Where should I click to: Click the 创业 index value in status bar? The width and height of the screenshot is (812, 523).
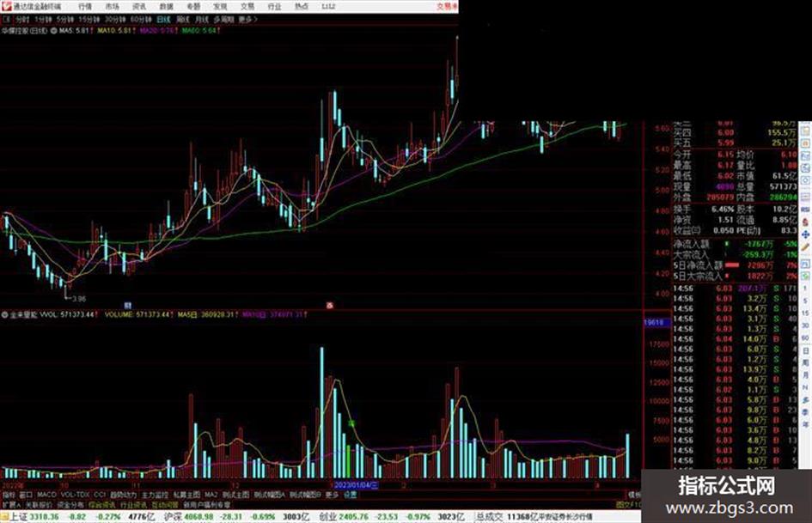pyautogui.click(x=354, y=517)
